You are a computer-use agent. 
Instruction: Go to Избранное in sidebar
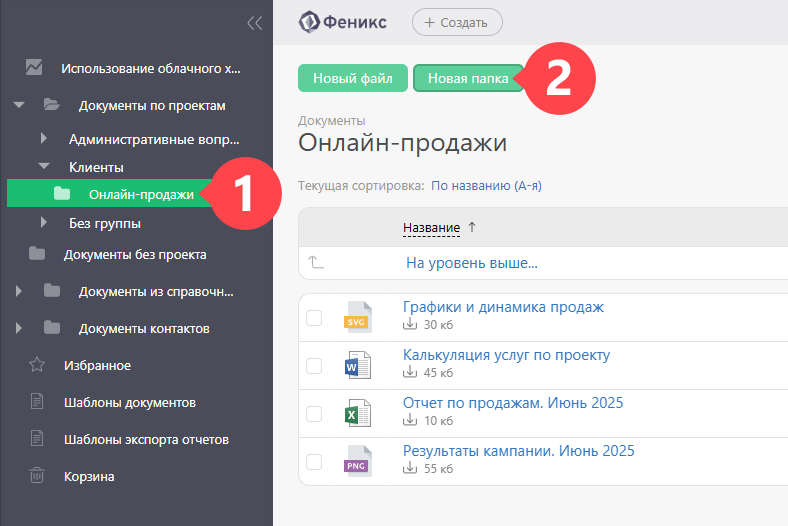pyautogui.click(x=97, y=365)
